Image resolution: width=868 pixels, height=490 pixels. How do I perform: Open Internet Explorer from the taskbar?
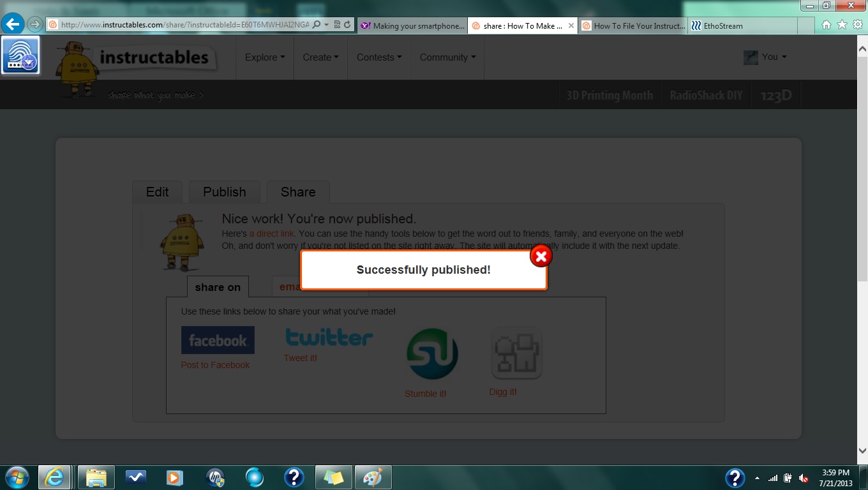tap(54, 477)
